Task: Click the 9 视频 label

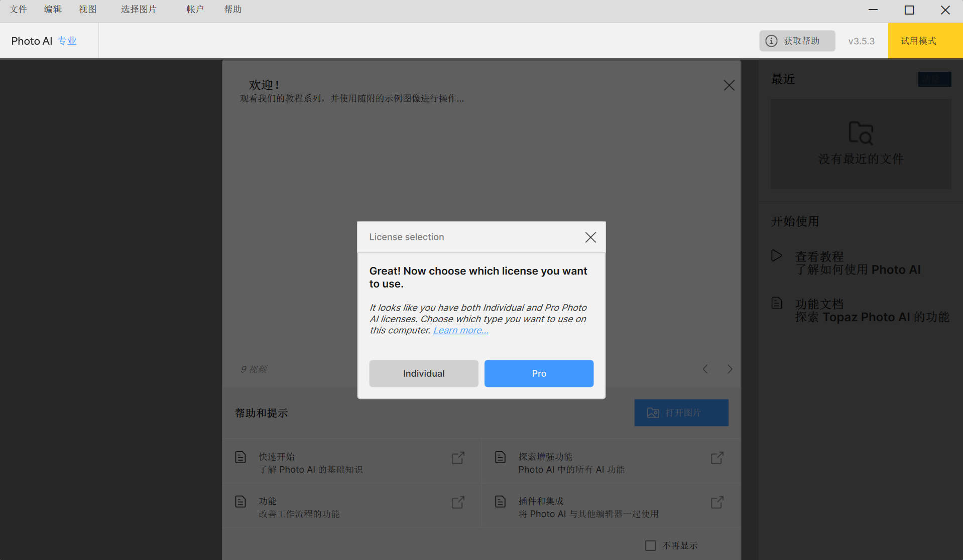Action: coord(254,369)
